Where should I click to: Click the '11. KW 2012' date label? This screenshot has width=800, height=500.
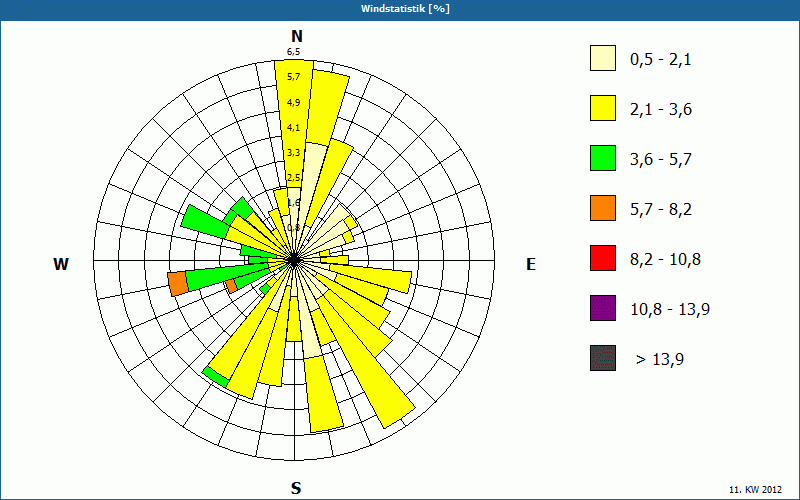(x=755, y=490)
